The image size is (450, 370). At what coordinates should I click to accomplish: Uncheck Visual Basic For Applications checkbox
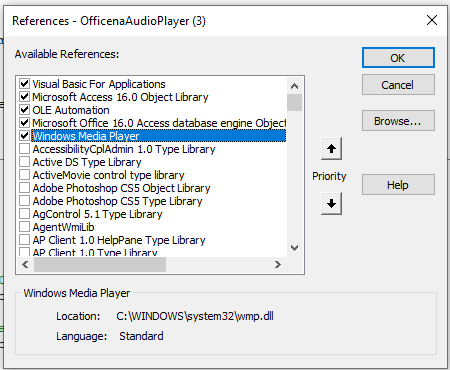pos(24,84)
